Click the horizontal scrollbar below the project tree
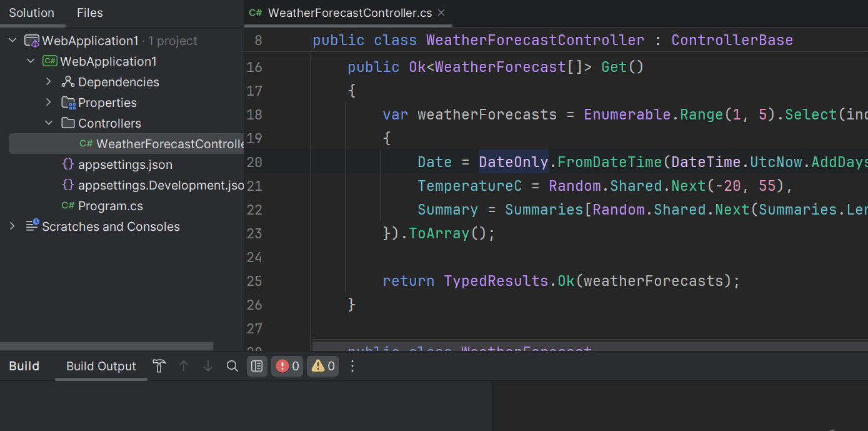The height and width of the screenshot is (431, 868). click(x=106, y=345)
